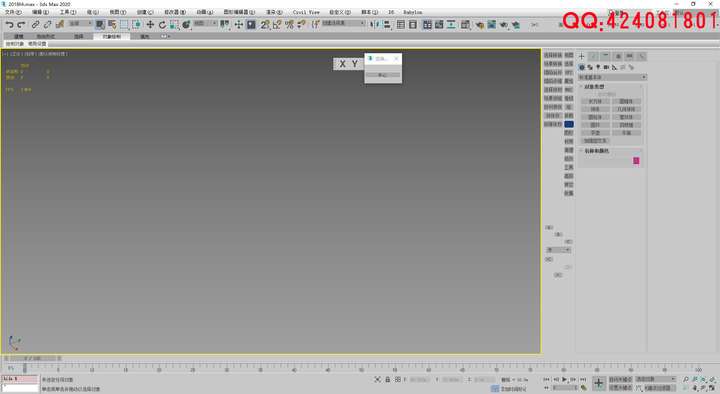Toggle Selection Lock padlock in status bar
Image resolution: width=720 pixels, height=394 pixels.
click(x=388, y=380)
